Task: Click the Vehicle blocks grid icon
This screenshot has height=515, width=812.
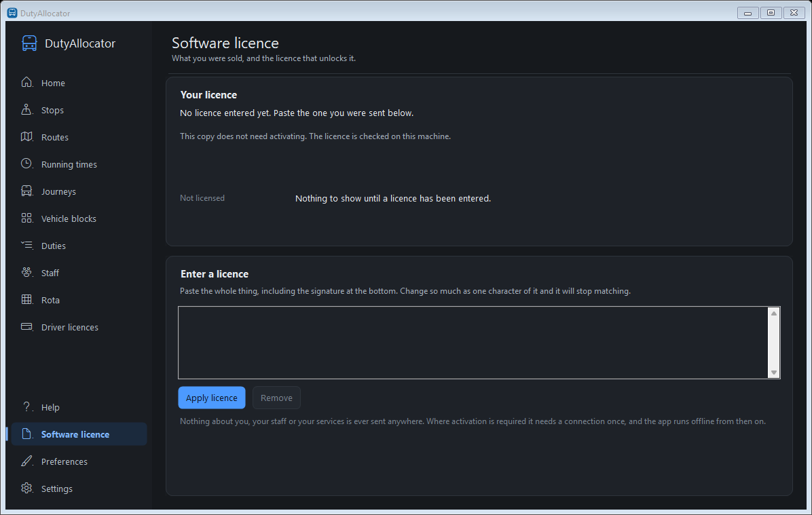Action: click(x=27, y=218)
